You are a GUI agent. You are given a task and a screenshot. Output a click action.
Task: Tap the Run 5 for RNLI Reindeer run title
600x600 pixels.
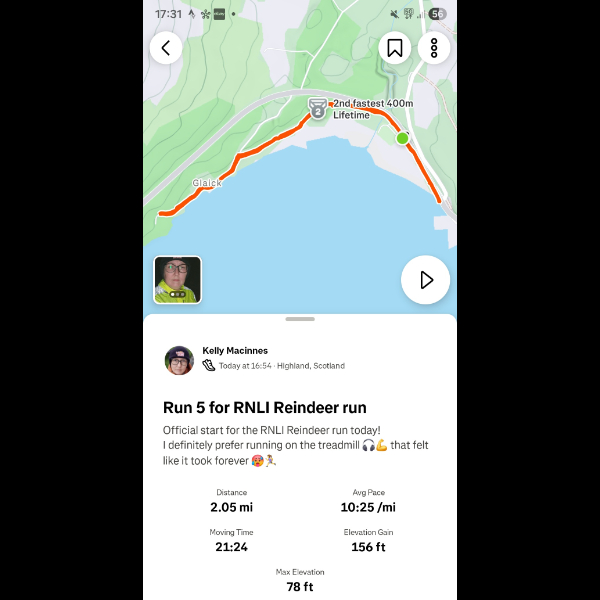point(265,408)
